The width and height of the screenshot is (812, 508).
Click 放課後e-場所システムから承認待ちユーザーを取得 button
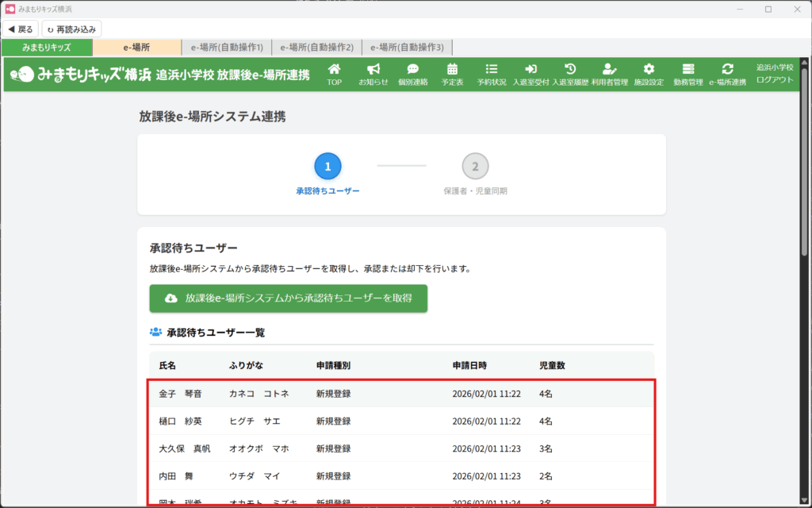click(289, 298)
